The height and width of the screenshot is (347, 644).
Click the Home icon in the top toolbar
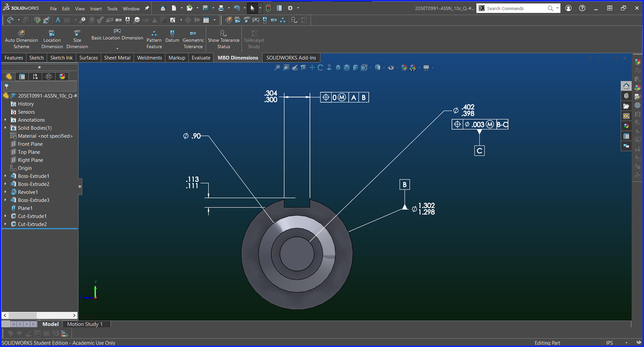click(x=163, y=8)
